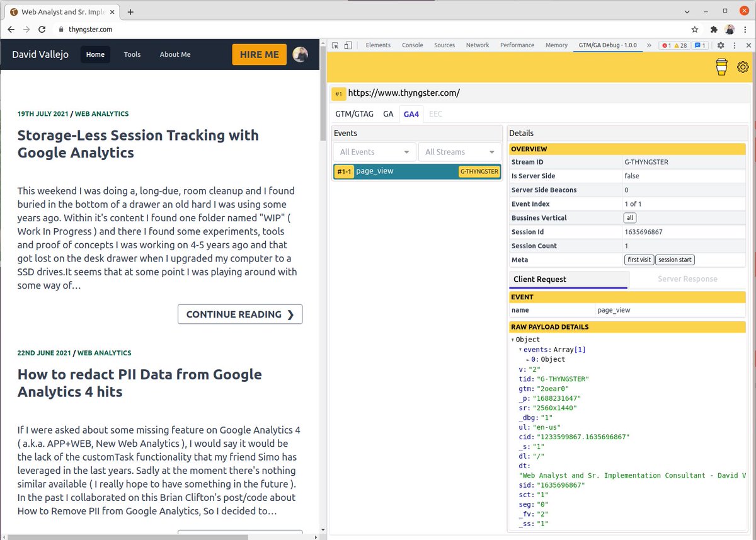The image size is (756, 540).
Task: Go to the Home nav item
Action: (95, 54)
